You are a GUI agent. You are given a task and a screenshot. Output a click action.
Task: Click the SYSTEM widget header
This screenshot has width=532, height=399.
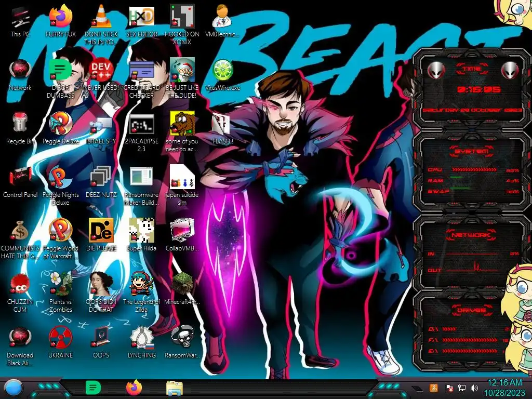[x=472, y=151]
